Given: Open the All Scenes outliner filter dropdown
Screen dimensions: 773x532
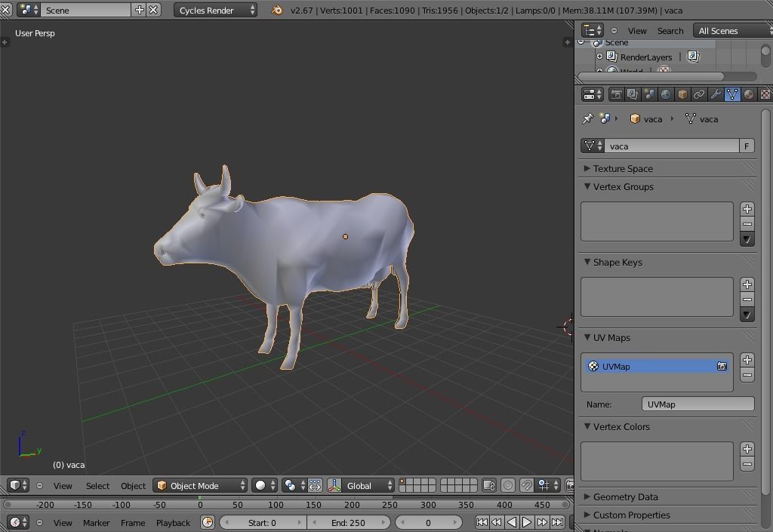Looking at the screenshot, I should [732, 30].
